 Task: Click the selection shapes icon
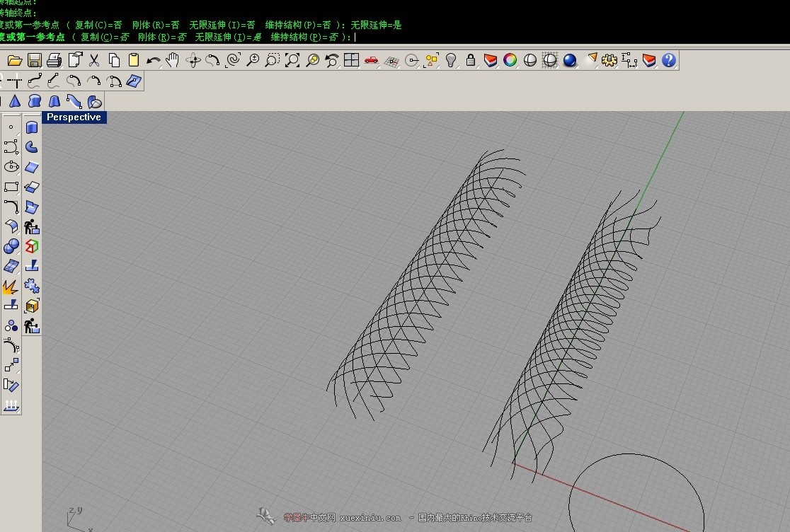(431, 60)
